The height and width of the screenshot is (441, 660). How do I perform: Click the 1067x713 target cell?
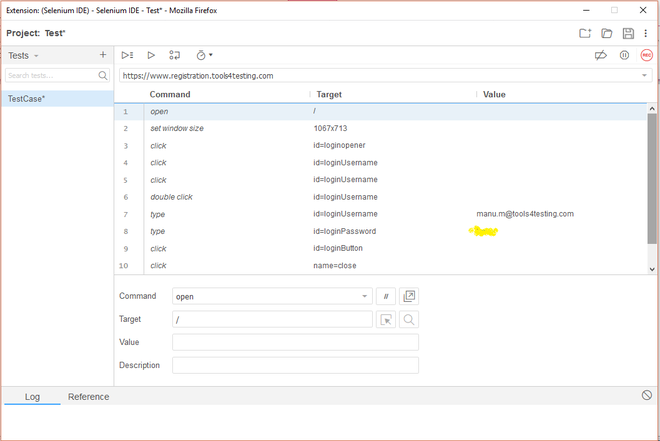tap(330, 128)
